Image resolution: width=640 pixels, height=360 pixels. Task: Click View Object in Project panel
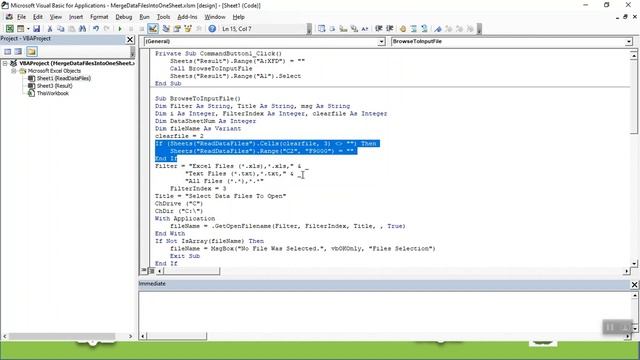click(x=18, y=51)
